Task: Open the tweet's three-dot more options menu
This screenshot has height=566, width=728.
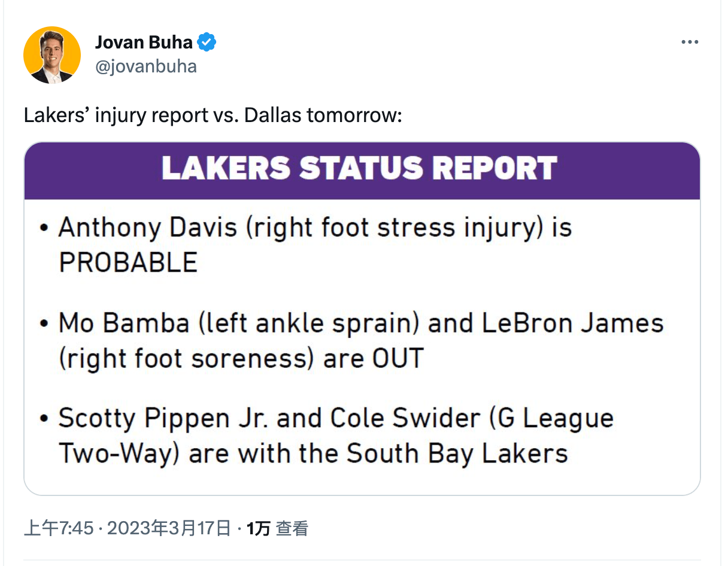Action: pos(690,42)
